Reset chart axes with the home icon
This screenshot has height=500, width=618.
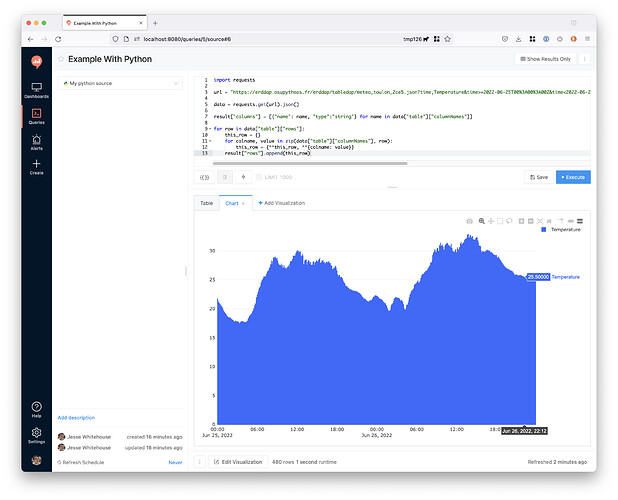click(549, 221)
